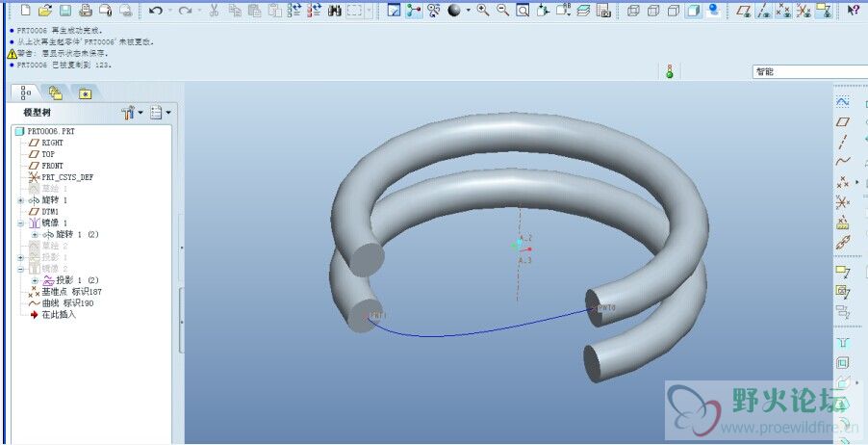Click the datum plane tool on right
The height and width of the screenshot is (445, 868).
coord(843,122)
